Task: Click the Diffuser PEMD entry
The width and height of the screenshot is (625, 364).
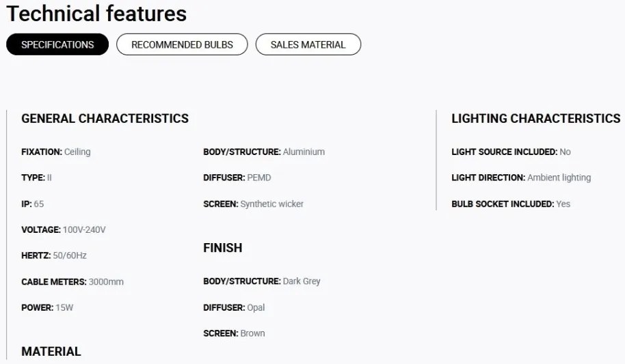Action: point(237,178)
